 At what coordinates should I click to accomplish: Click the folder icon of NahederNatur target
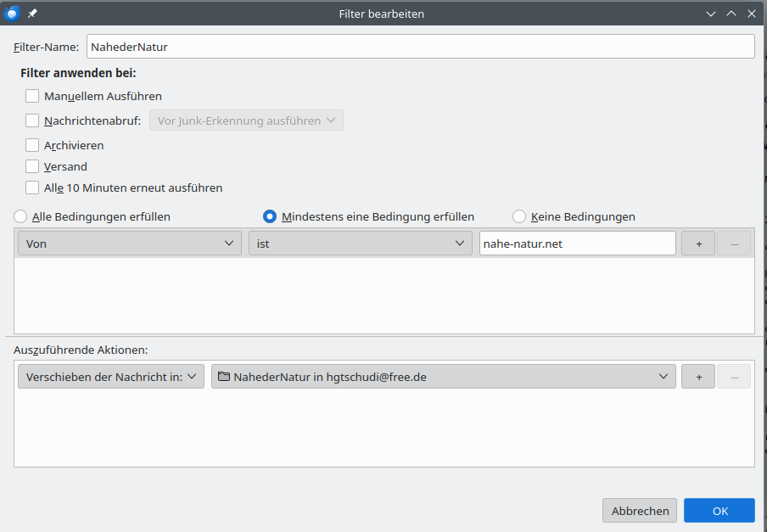224,377
